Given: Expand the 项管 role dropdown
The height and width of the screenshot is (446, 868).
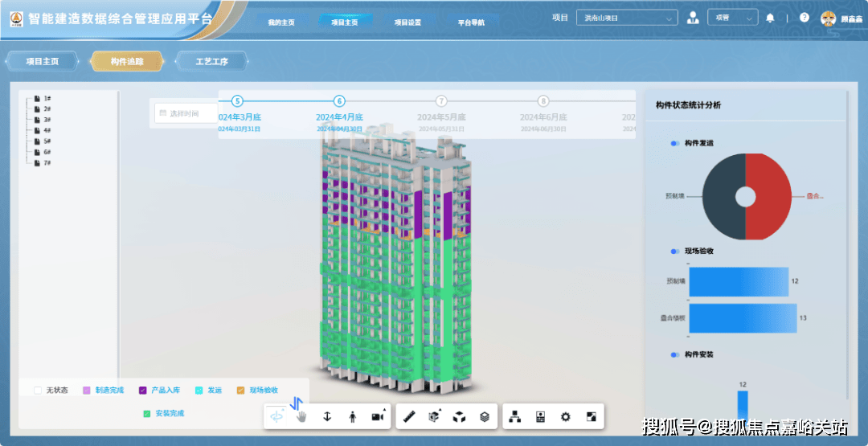Looking at the screenshot, I should point(731,18).
